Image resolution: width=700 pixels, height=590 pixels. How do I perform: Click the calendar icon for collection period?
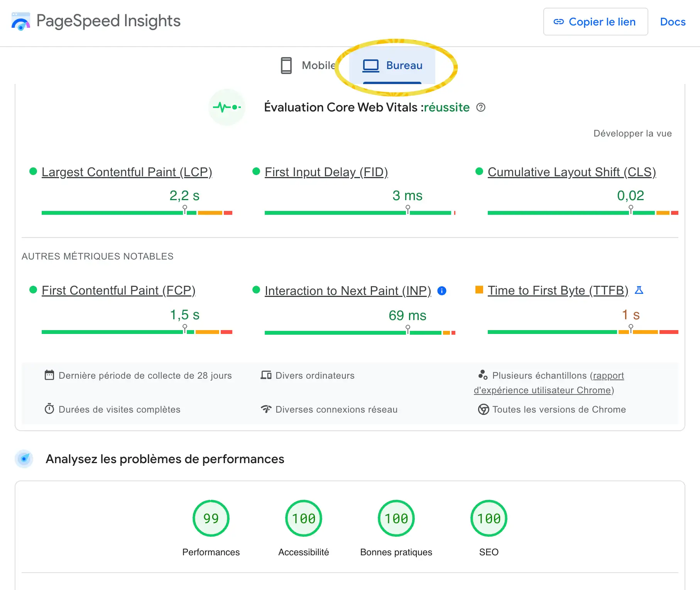(49, 375)
